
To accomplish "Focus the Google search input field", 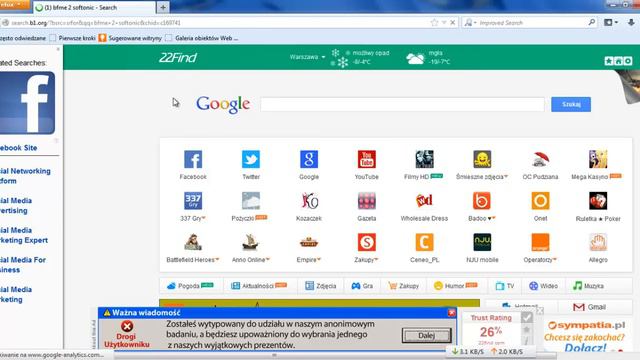I will pos(402,104).
